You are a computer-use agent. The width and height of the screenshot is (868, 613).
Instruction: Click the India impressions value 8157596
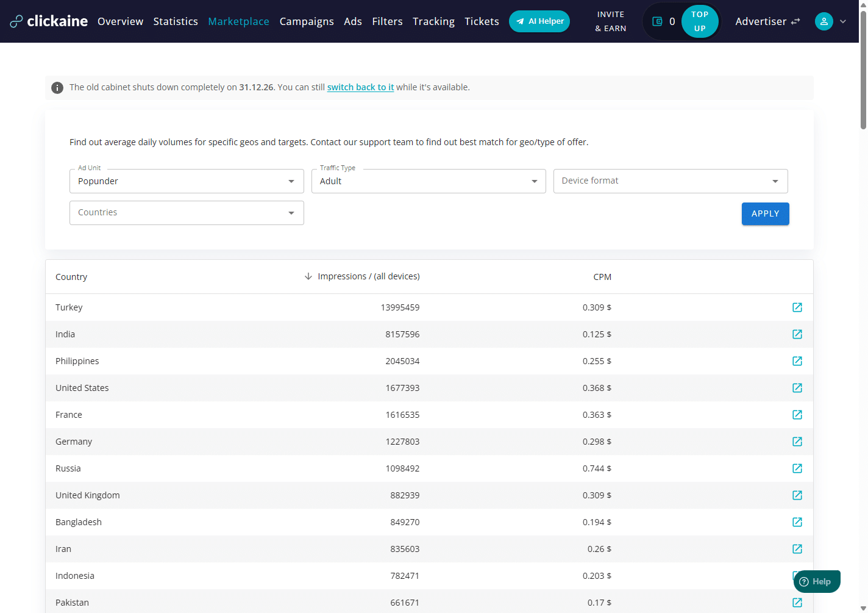(x=402, y=334)
